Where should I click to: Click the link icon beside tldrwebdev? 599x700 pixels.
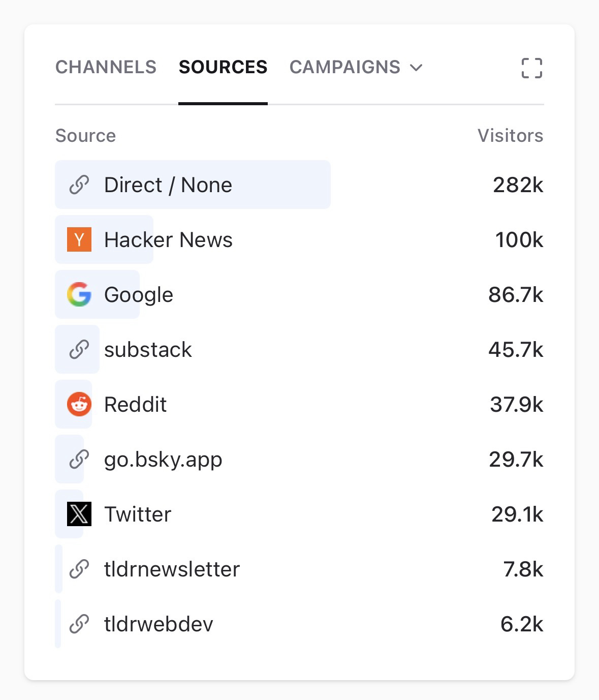(79, 624)
